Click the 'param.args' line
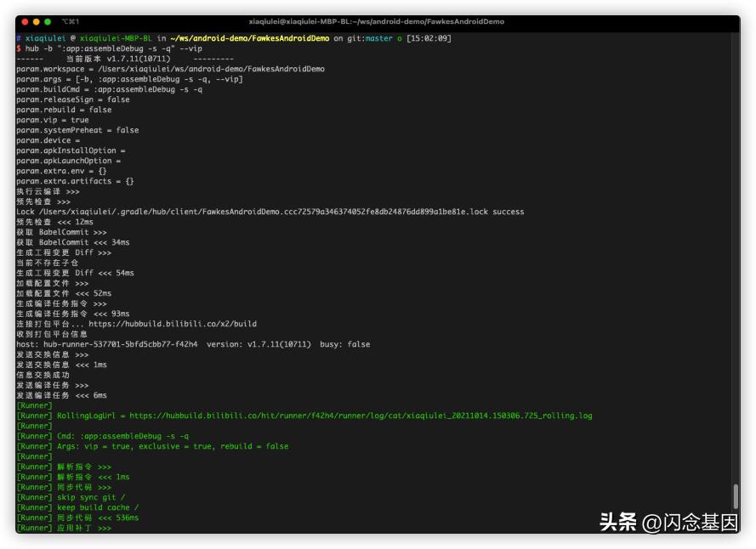This screenshot has height=549, width=756. tap(129, 79)
